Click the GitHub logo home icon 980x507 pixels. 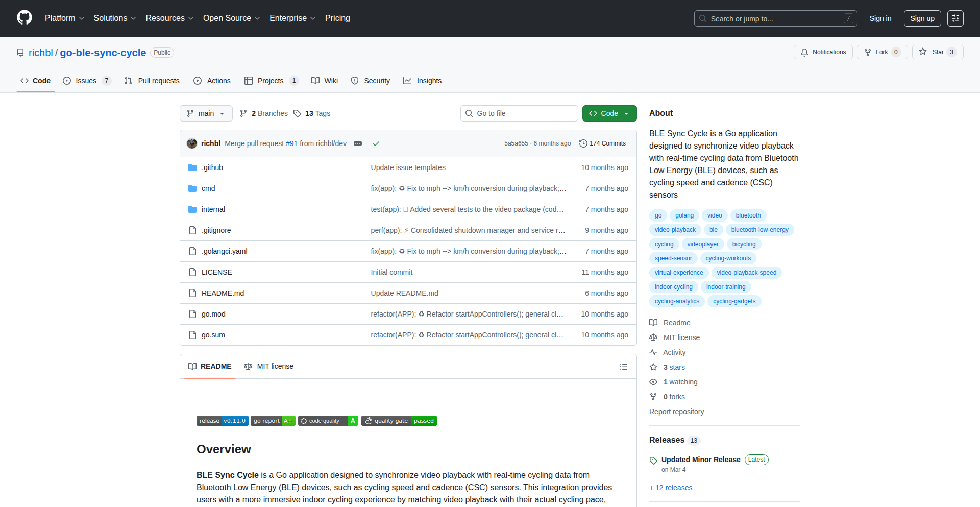tap(24, 18)
